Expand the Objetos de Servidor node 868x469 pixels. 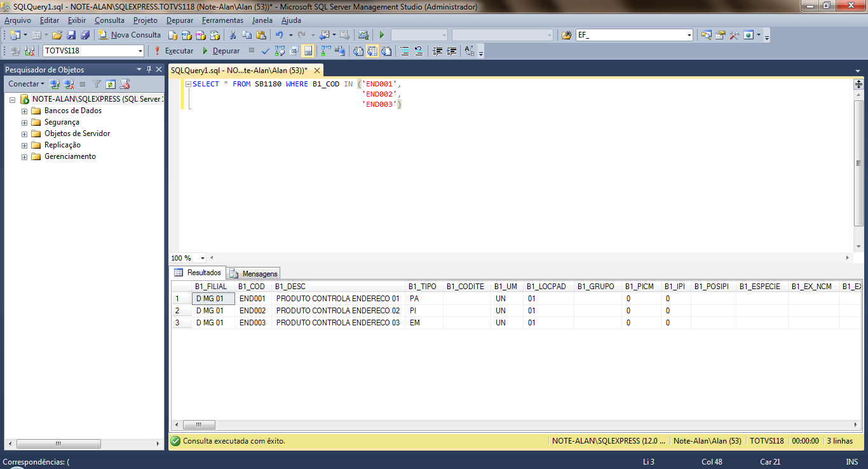point(25,133)
